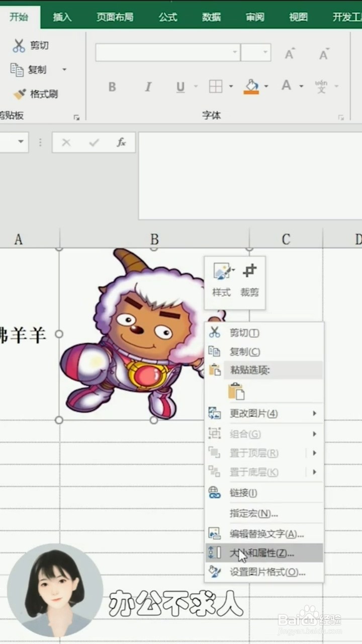Click the formula bar confirm checkmark
The width and height of the screenshot is (362, 644).
point(94,142)
